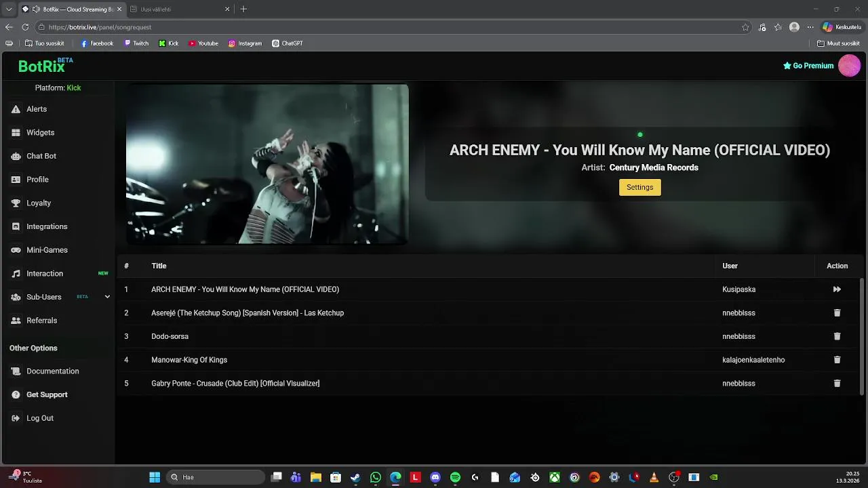Open the Kick bookmark
Viewport: 868px width, 488px height.
[169, 43]
